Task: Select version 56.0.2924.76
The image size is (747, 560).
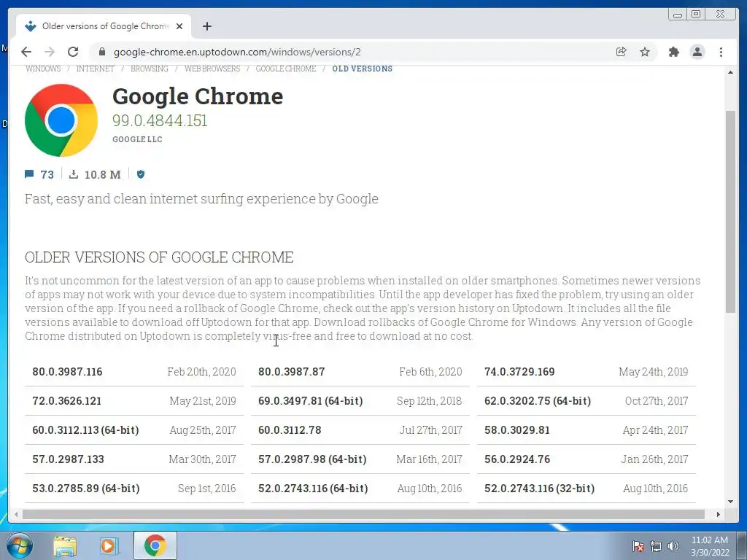Action: pyautogui.click(x=517, y=459)
